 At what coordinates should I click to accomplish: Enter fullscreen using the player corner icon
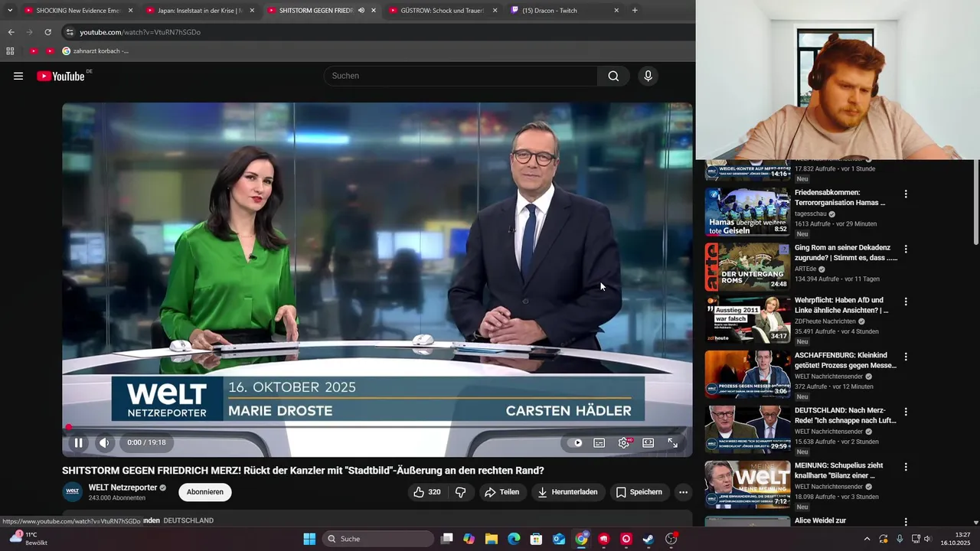673,442
